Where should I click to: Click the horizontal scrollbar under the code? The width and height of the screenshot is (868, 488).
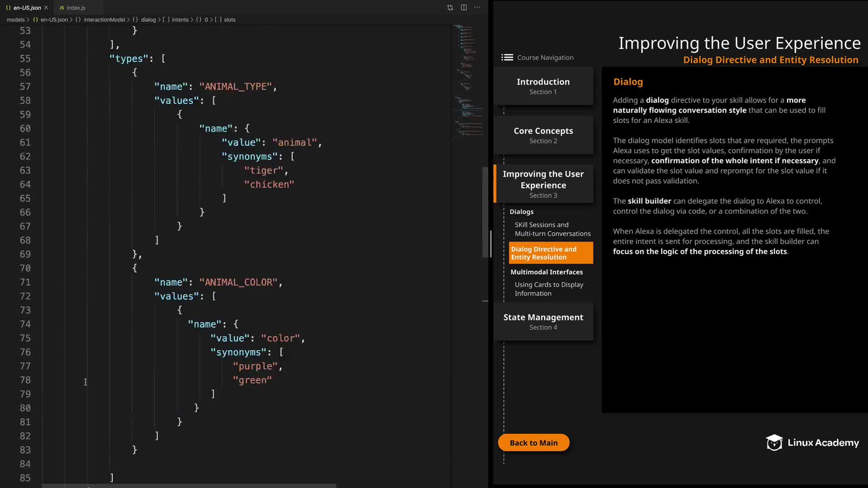[189, 486]
